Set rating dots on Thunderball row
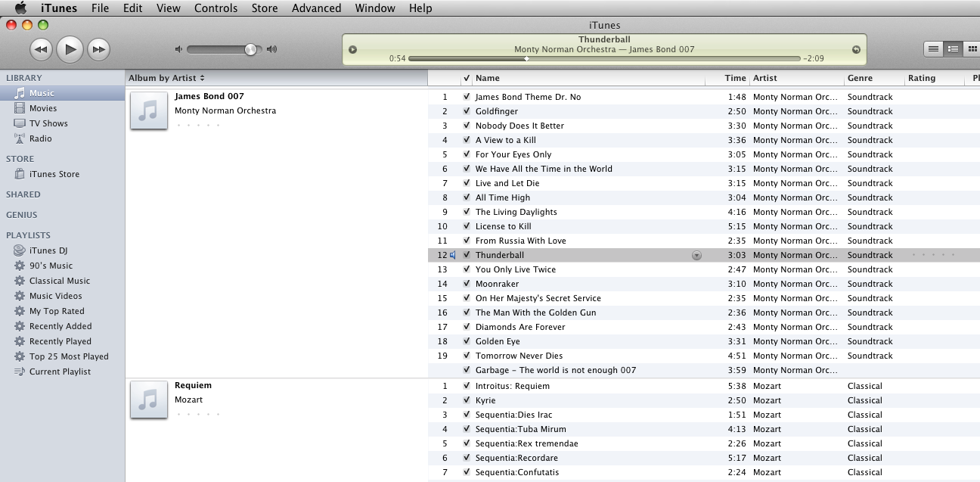 click(934, 255)
